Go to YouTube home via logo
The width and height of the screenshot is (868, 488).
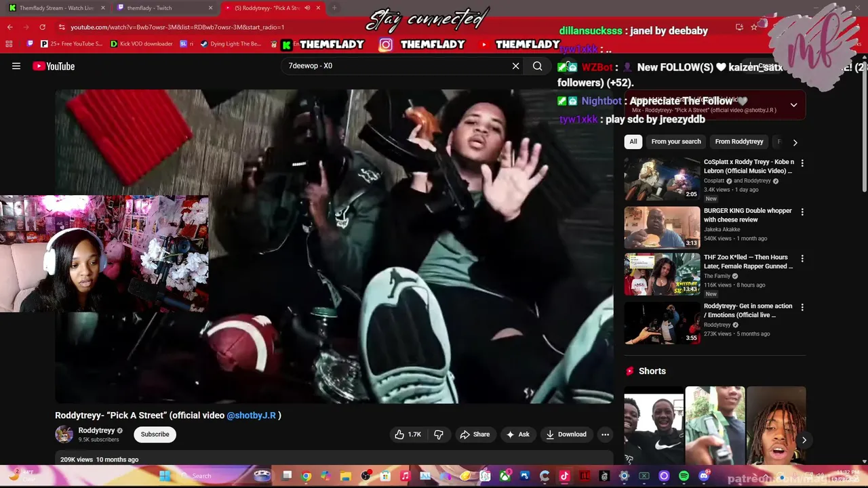point(54,66)
